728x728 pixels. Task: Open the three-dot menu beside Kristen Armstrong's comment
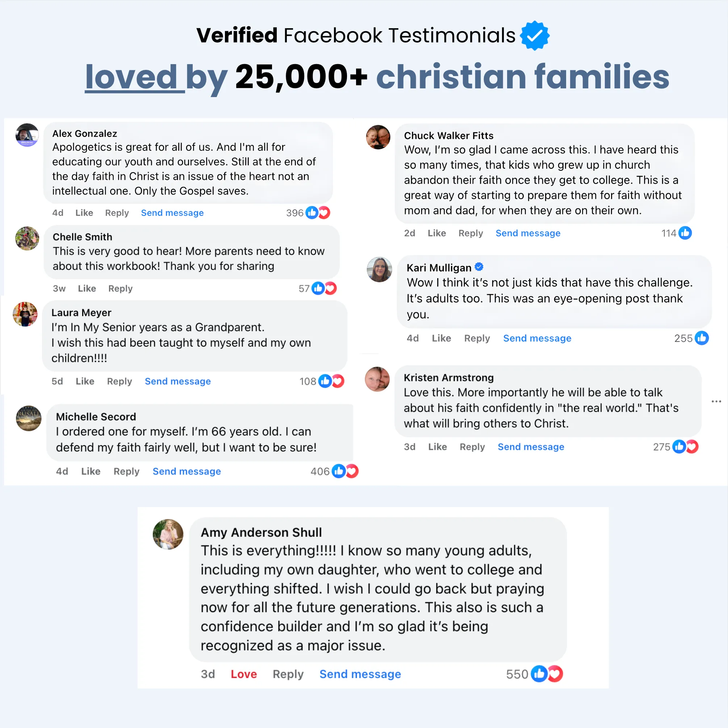[x=716, y=402]
